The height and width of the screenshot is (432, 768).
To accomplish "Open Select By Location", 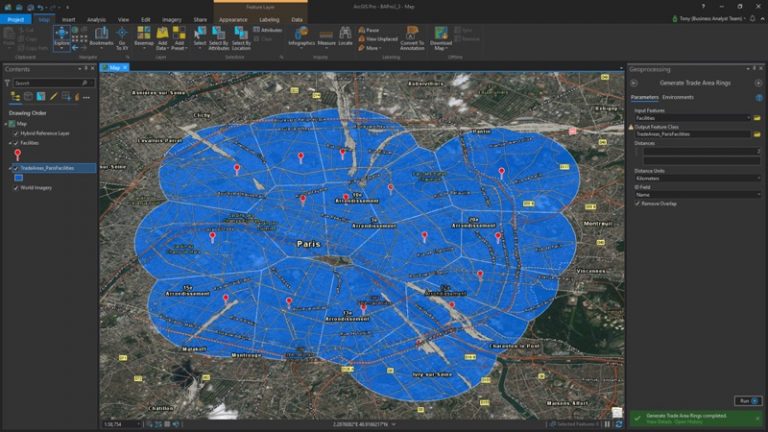I will pos(241,38).
